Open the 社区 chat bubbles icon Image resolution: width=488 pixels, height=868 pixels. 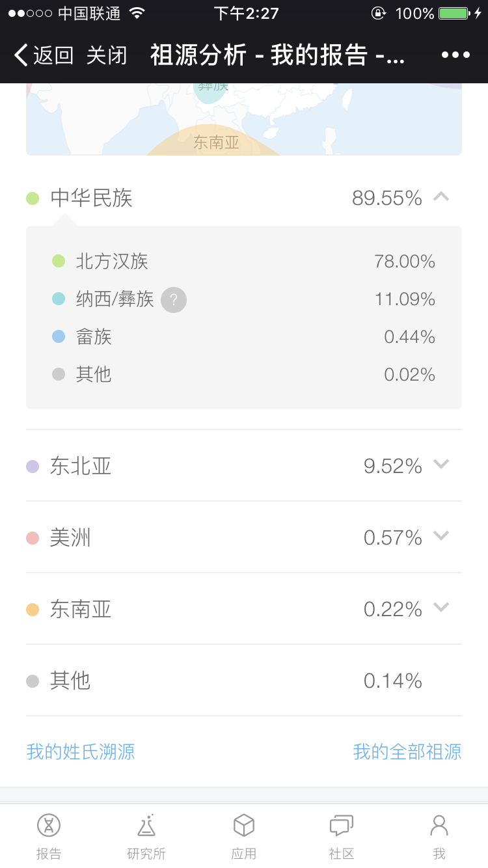pyautogui.click(x=342, y=826)
